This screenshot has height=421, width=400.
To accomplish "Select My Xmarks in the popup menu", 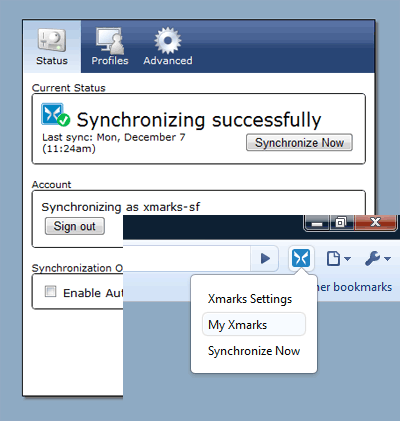I will (x=254, y=324).
